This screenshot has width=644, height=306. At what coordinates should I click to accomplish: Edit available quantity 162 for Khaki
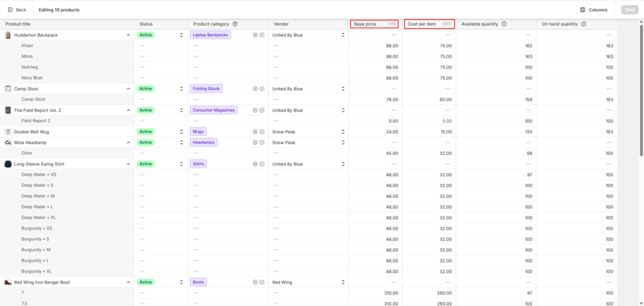pyautogui.click(x=496, y=46)
